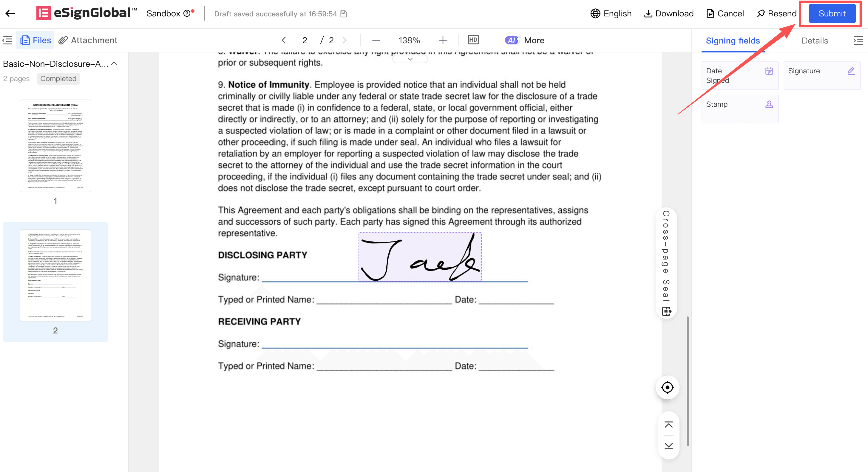Image resolution: width=868 pixels, height=472 pixels.
Task: Collapse the Basic-Non-Disclosure file section
Action: point(114,64)
